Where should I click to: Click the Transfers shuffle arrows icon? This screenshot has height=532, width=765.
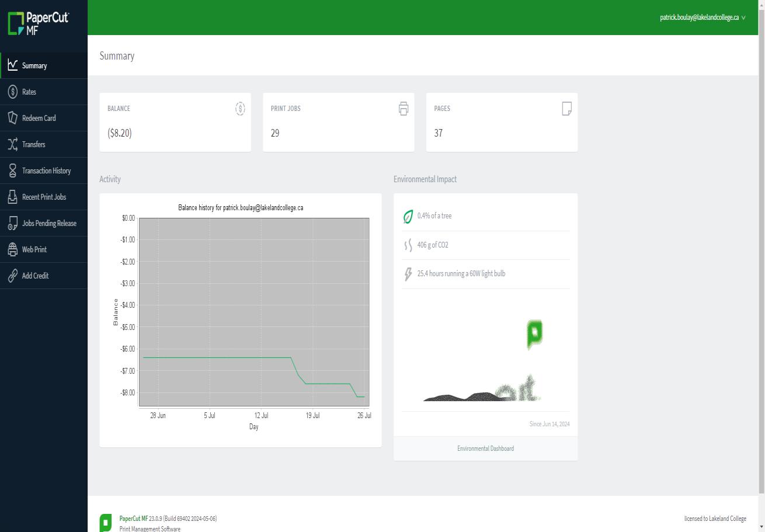[12, 144]
